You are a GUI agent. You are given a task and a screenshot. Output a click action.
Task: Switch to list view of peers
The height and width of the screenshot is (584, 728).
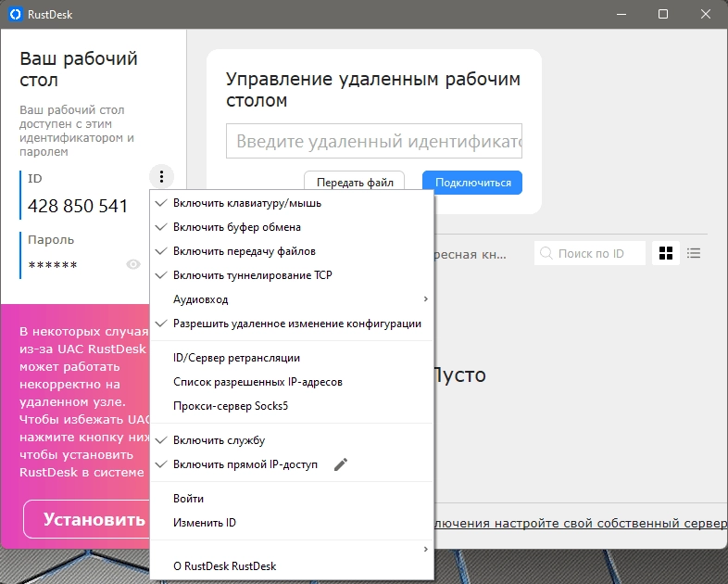(694, 253)
